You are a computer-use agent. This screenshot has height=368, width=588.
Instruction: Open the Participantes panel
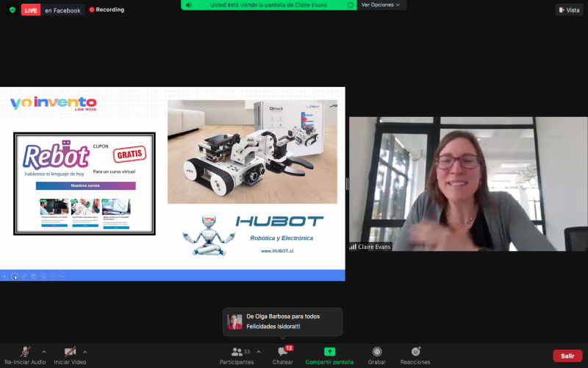(237, 355)
